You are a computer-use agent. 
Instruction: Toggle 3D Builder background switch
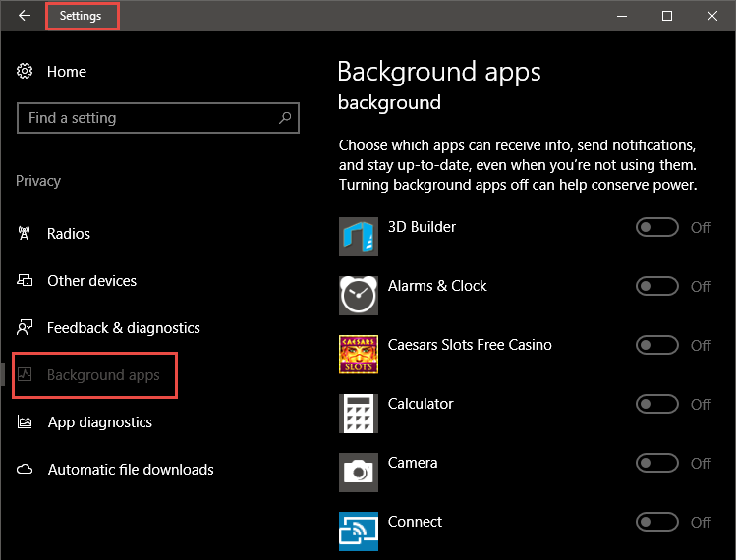pyautogui.click(x=657, y=227)
